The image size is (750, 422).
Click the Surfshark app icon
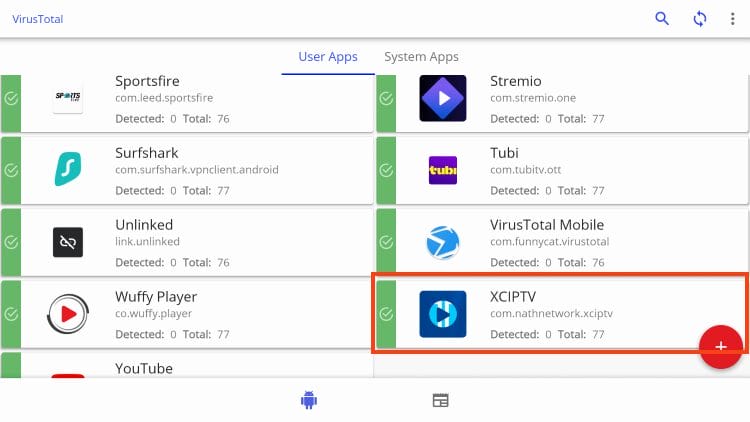(x=68, y=171)
